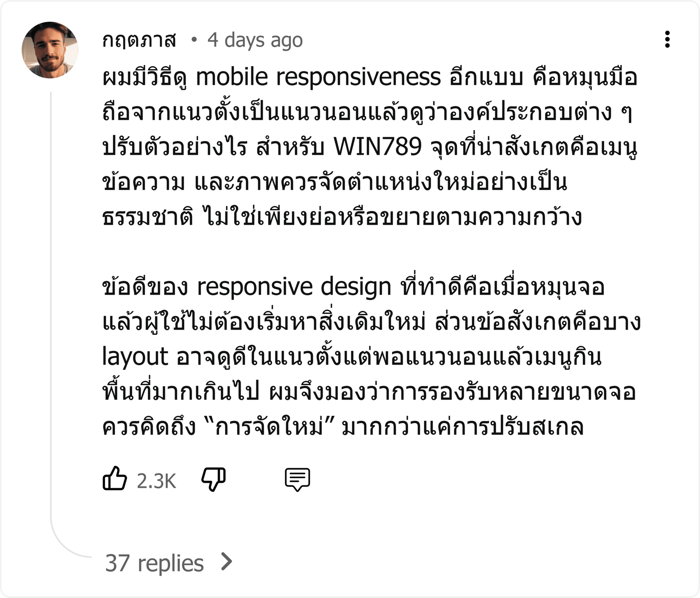Like the comment with the thumbs-up icon
The image size is (700, 598).
[115, 479]
